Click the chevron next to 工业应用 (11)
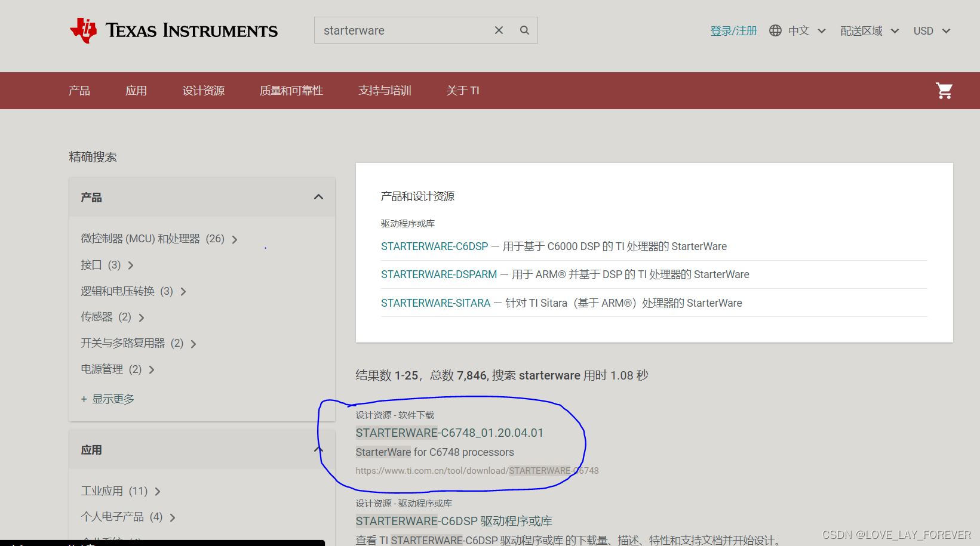This screenshot has height=546, width=980. (158, 492)
